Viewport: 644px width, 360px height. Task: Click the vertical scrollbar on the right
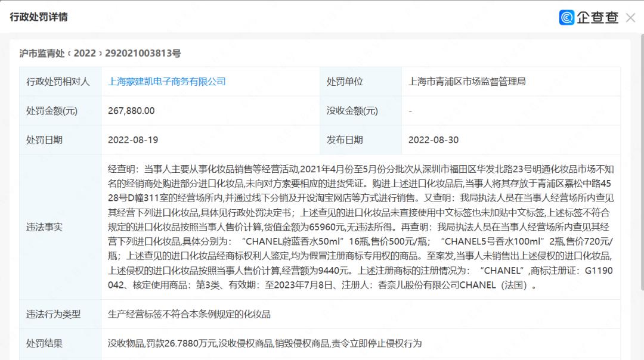[642, 162]
